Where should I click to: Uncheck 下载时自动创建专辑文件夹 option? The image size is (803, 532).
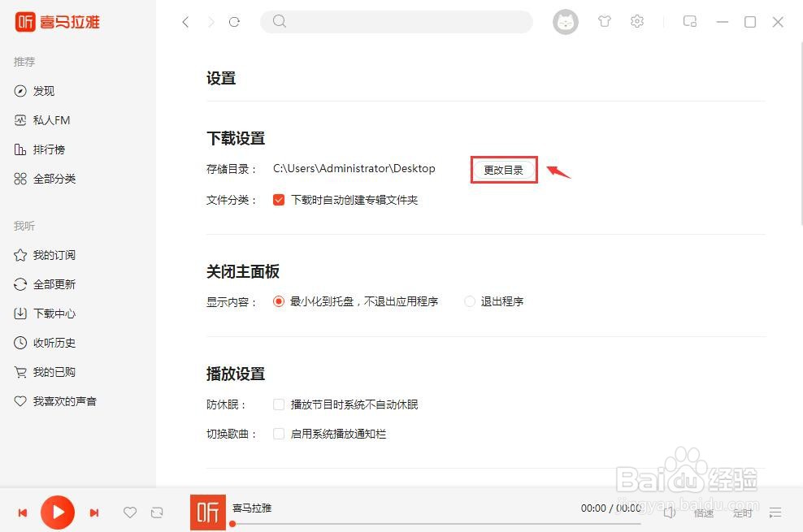coord(279,199)
